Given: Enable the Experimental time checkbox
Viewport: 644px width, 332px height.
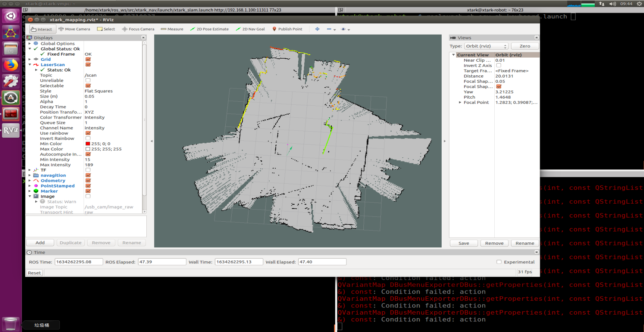Looking at the screenshot, I should point(499,262).
